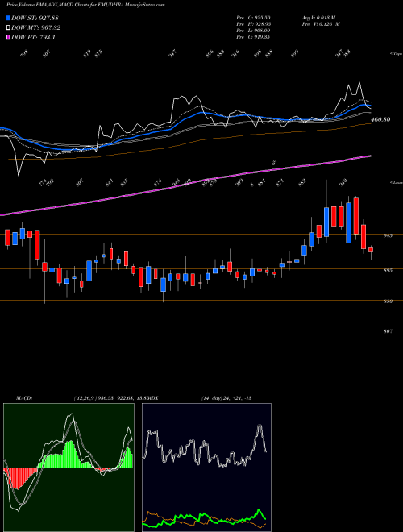Click the Pre V: 0.126 M value
The width and height of the screenshot is (403, 532).
321,24
